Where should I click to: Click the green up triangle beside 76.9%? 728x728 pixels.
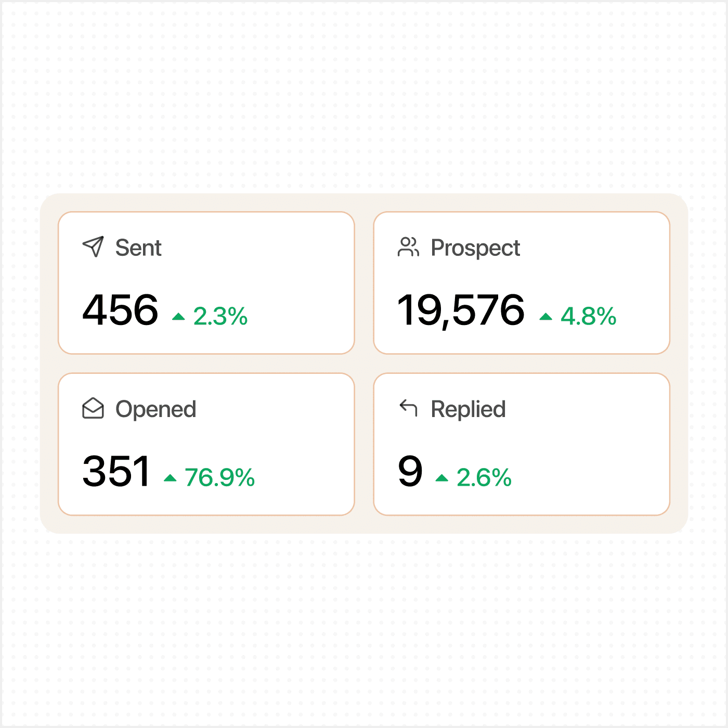click(170, 477)
